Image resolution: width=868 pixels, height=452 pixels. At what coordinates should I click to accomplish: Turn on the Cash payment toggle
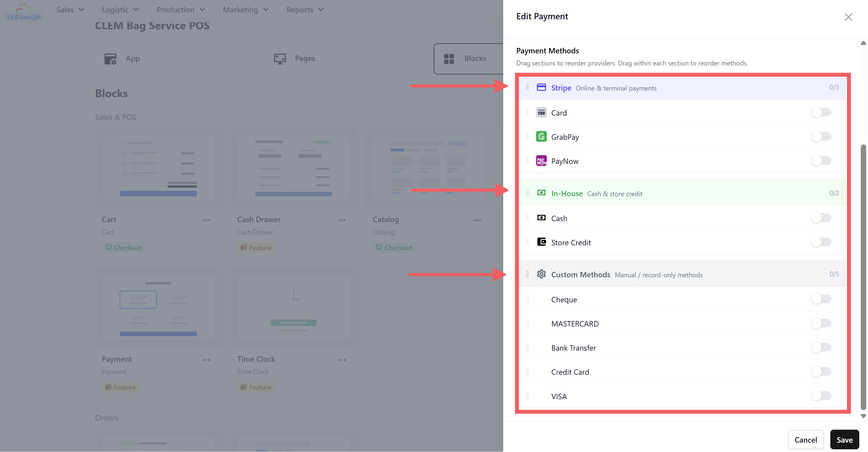(x=821, y=218)
